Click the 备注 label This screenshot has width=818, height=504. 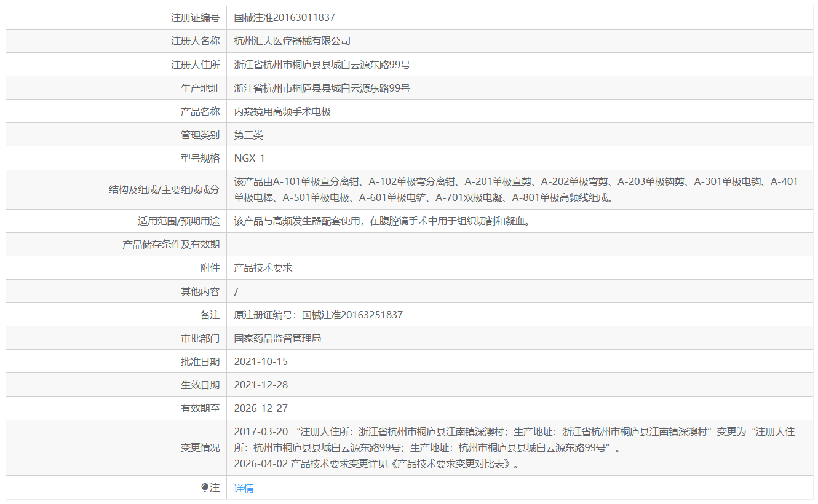pos(210,315)
